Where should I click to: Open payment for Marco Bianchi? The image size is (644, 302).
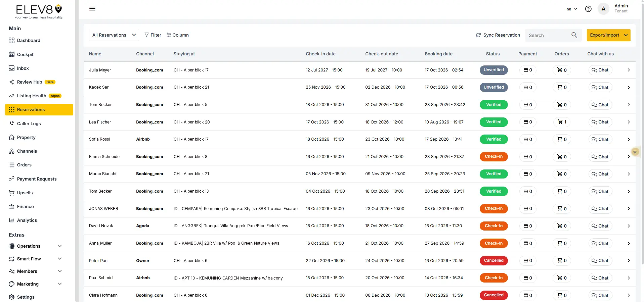pos(528,174)
